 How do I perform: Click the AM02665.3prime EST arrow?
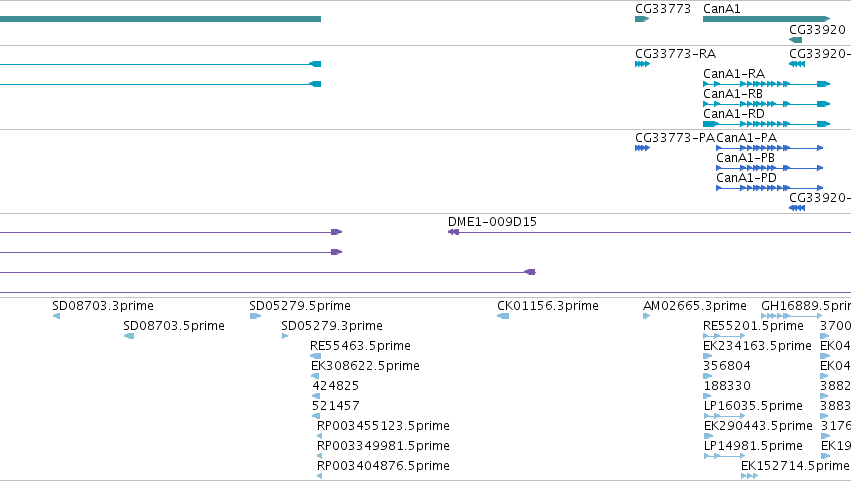[646, 316]
